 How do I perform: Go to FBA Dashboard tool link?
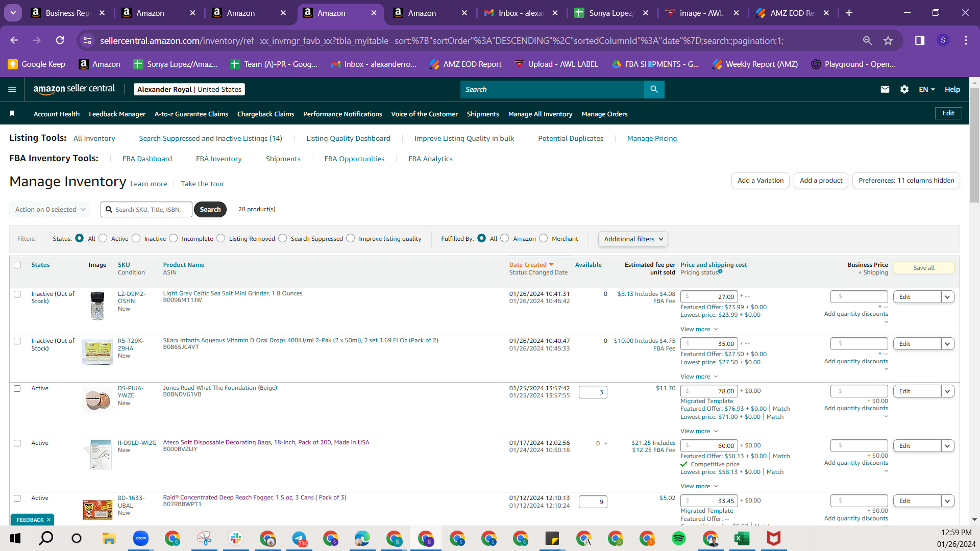147,159
